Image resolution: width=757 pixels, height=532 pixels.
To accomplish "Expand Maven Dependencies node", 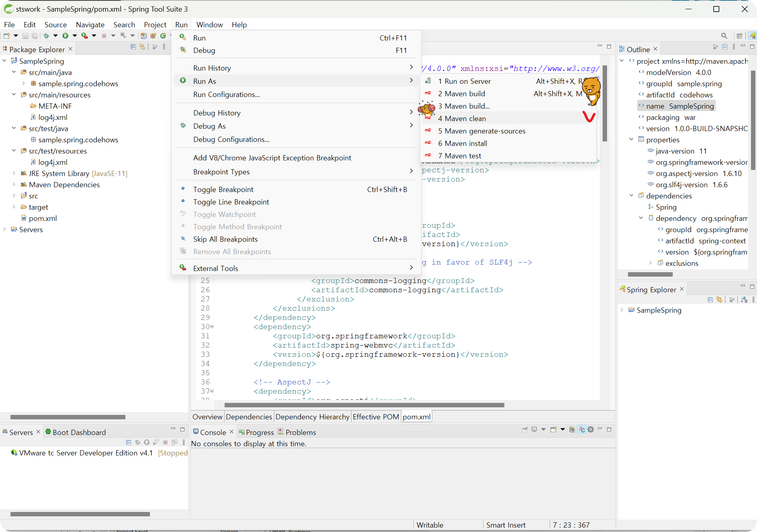I will (14, 184).
